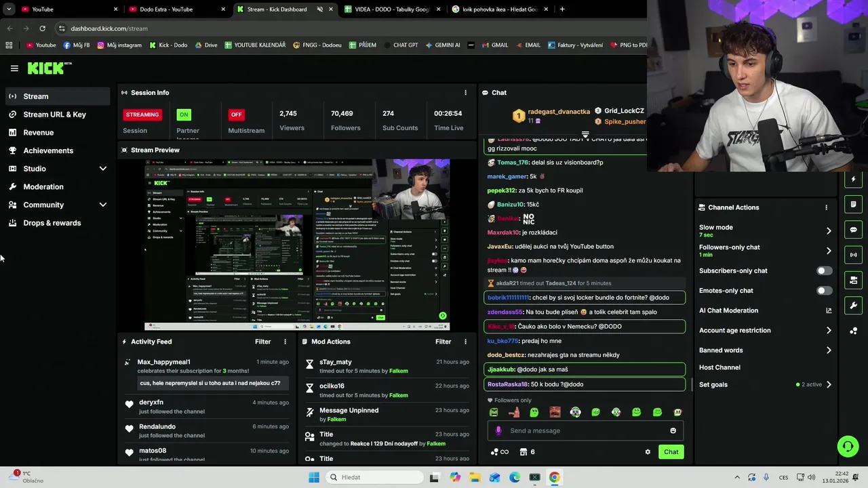The width and height of the screenshot is (868, 488).
Task: Open Account age restriction chevron
Action: click(x=829, y=331)
